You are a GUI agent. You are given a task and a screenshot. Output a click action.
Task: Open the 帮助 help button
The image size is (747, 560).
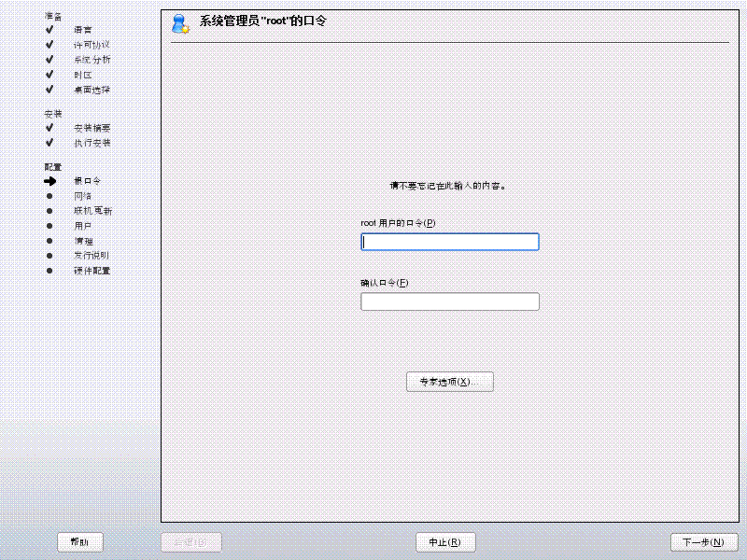click(80, 542)
